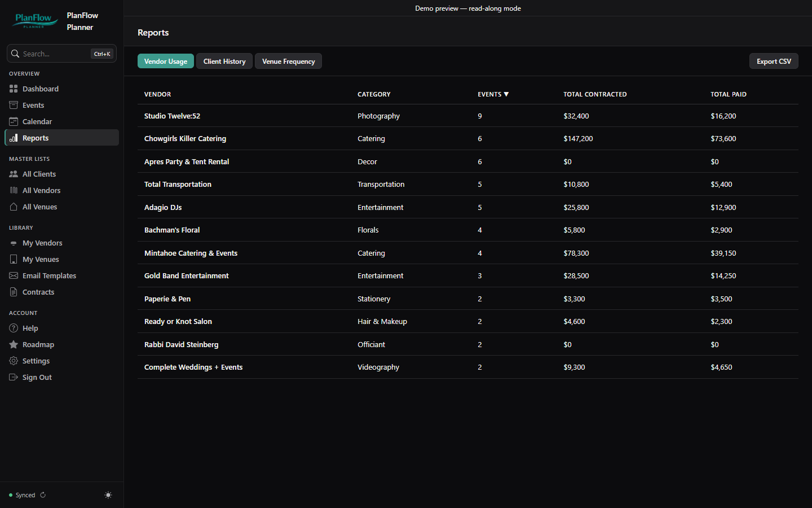Select the Vendor Usage tab
The width and height of the screenshot is (812, 508).
166,61
